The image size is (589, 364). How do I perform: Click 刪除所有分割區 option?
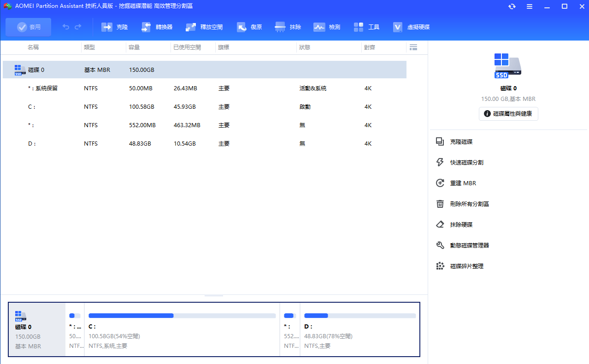469,204
